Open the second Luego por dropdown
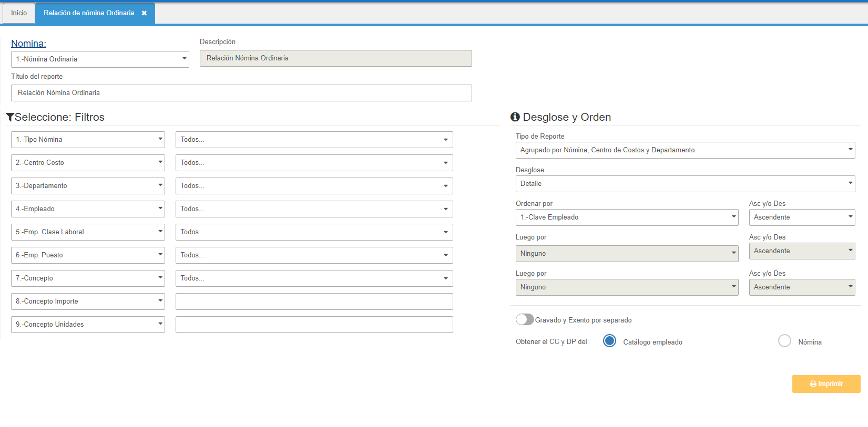 pos(627,287)
